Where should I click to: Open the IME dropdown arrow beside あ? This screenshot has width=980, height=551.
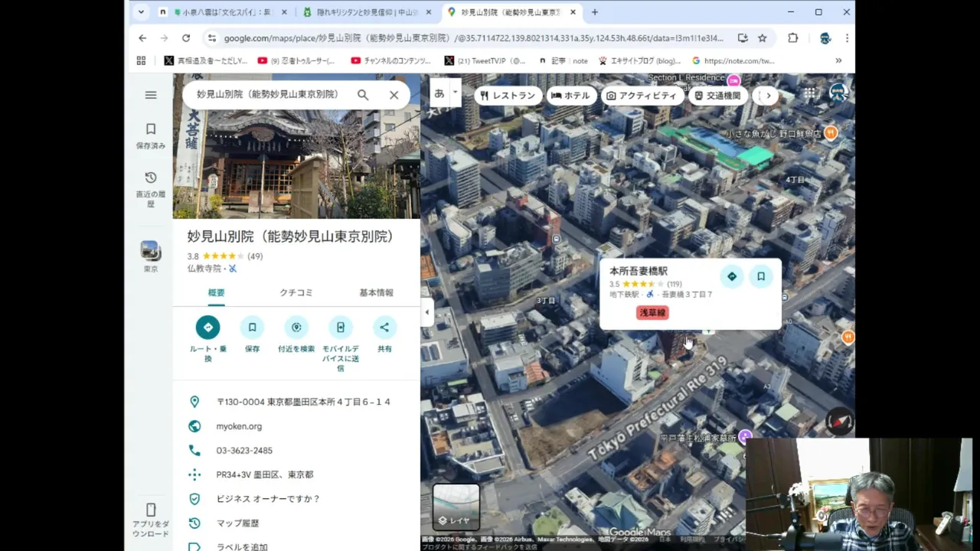pos(456,92)
